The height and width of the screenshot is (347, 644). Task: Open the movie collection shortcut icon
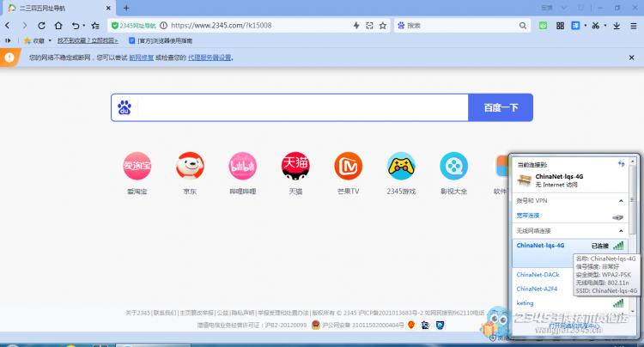[454, 166]
